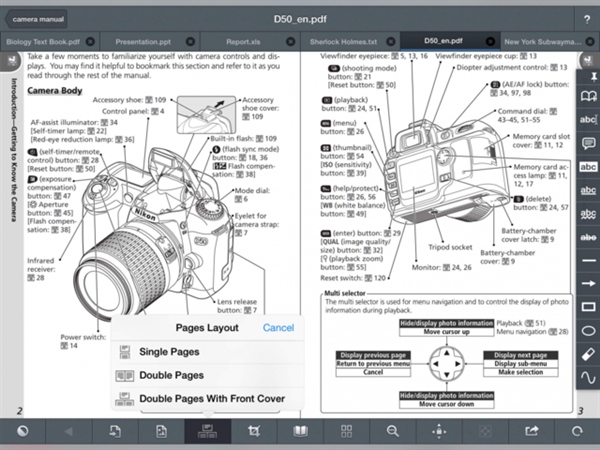The height and width of the screenshot is (450, 600).
Task: Cancel the Pages Layout popup
Action: click(278, 328)
